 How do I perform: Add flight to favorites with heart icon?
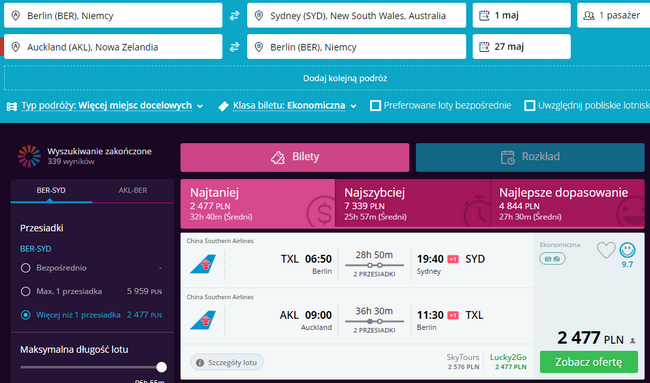(x=606, y=250)
